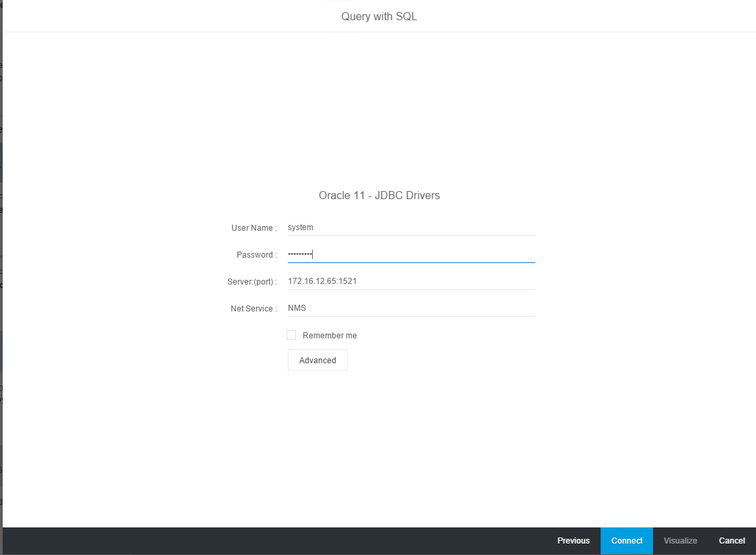Select the Net Service input field

coord(411,309)
